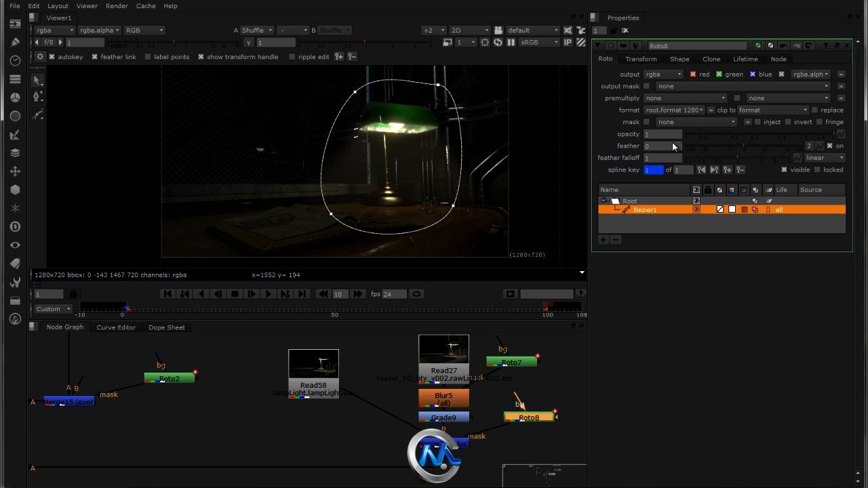Enable the ripple edit checkbox

click(x=292, y=57)
